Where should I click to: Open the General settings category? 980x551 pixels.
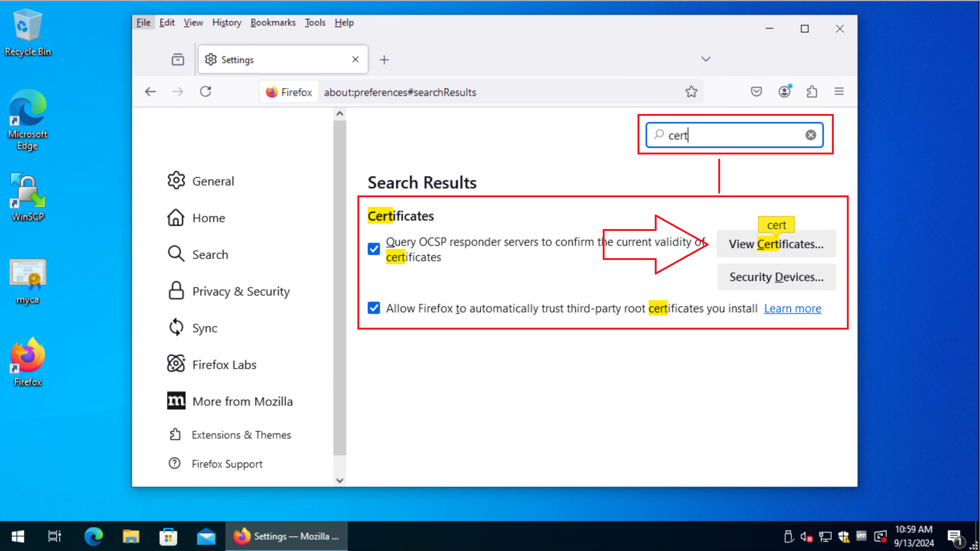point(201,181)
